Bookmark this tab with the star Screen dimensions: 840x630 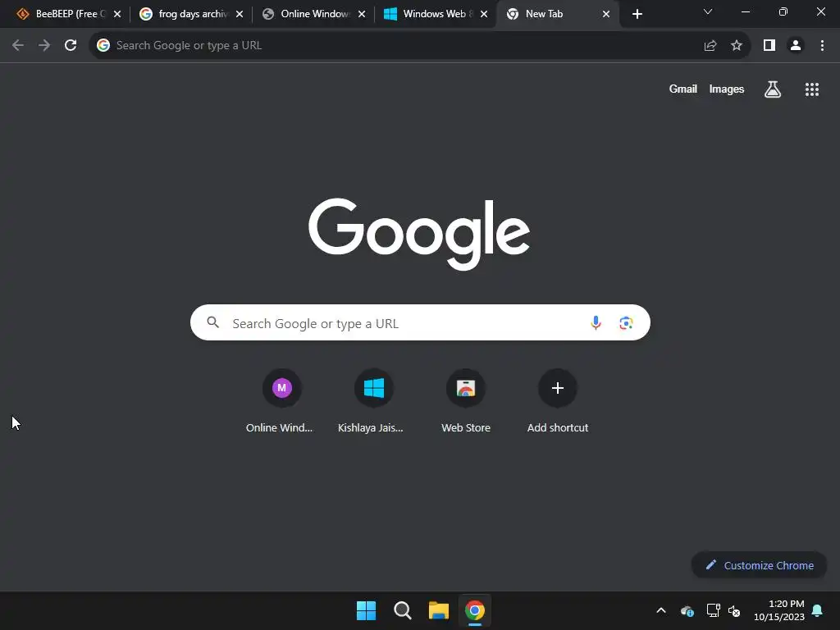737,46
